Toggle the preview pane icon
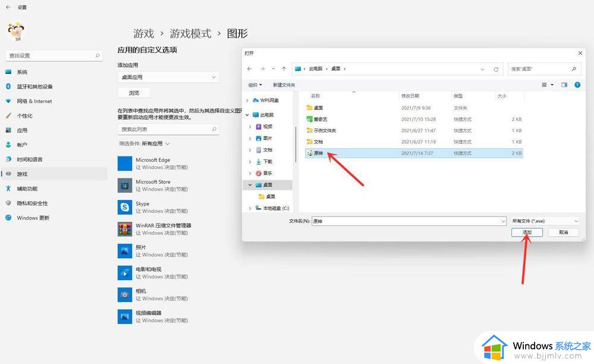The image size is (594, 364). click(564, 85)
